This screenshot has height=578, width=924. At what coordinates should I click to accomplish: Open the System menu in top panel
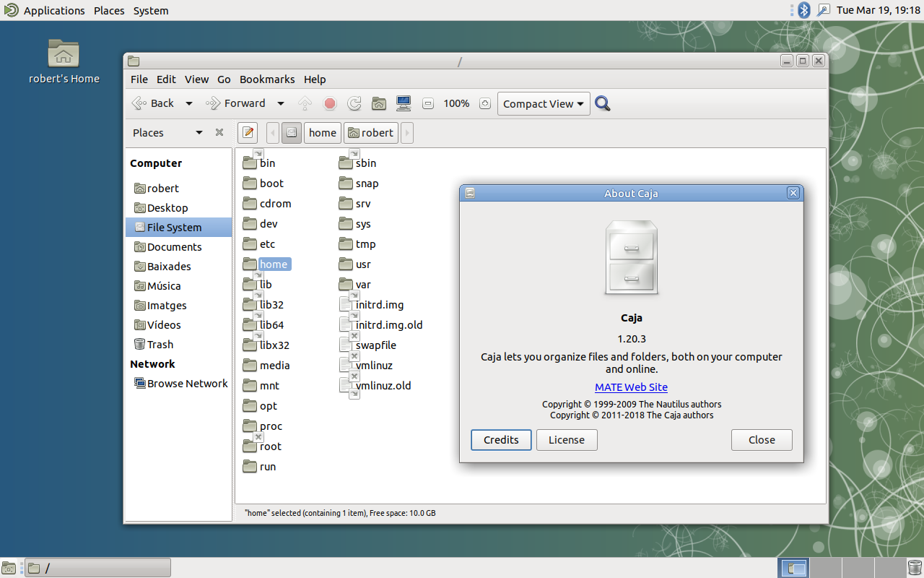click(151, 11)
